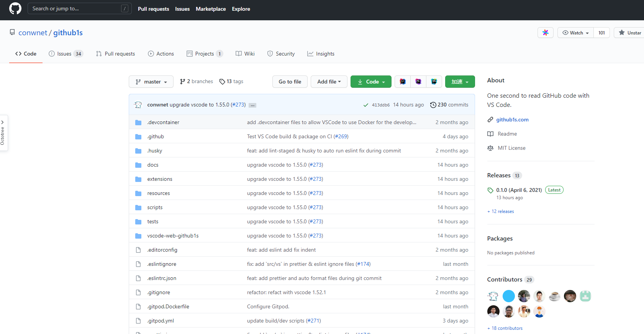Open PR #269 link in .github row
Viewport: 644px width, 334px height.
click(x=341, y=137)
